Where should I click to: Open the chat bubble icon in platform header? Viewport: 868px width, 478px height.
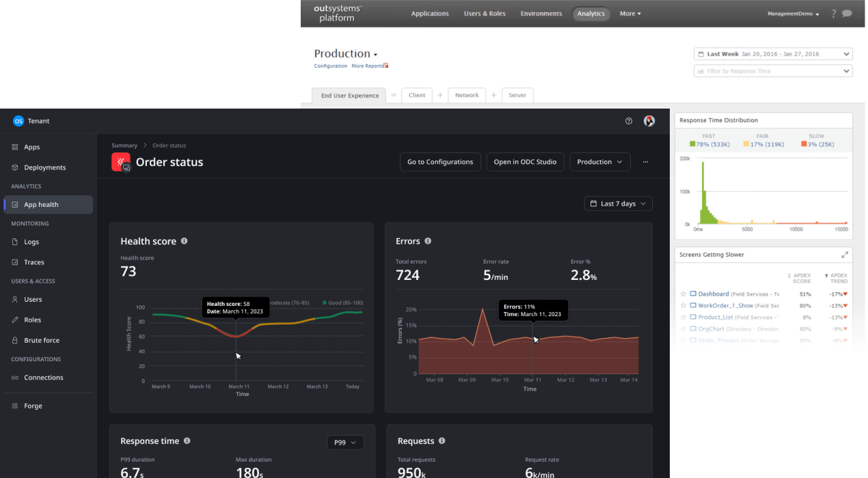(x=847, y=14)
